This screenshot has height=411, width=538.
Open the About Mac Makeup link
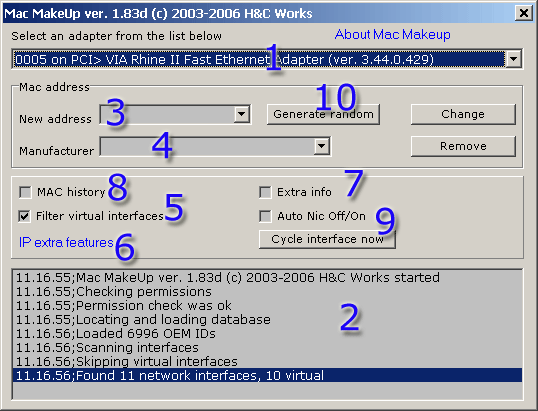pyautogui.click(x=393, y=35)
